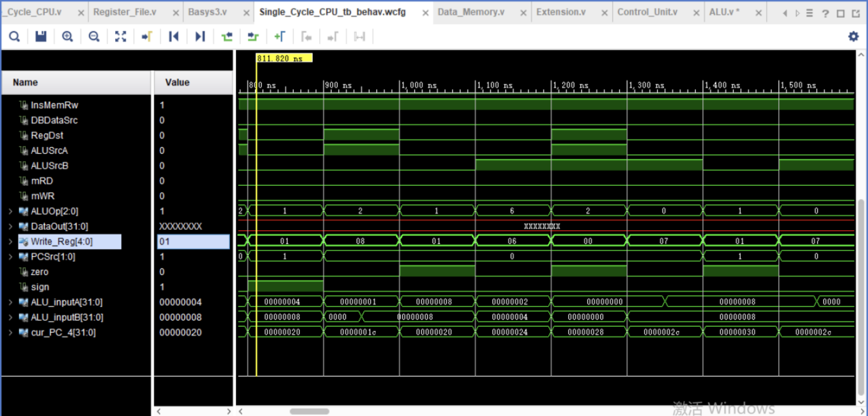Image resolution: width=868 pixels, height=416 pixels.
Task: Open the Extension.v tab
Action: coord(561,12)
